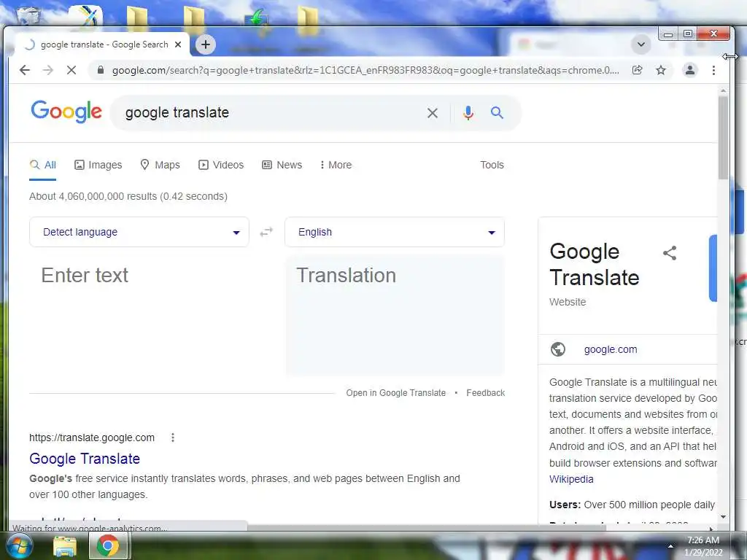Switch to the Maps tab

(160, 165)
